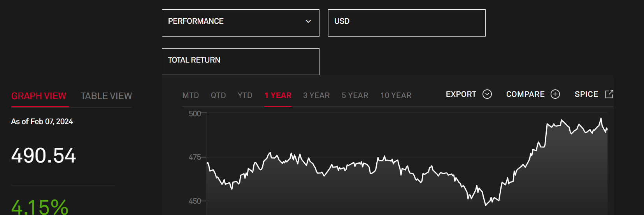Show the 5 YEAR chart range
The image size is (644, 215).
[x=355, y=96]
